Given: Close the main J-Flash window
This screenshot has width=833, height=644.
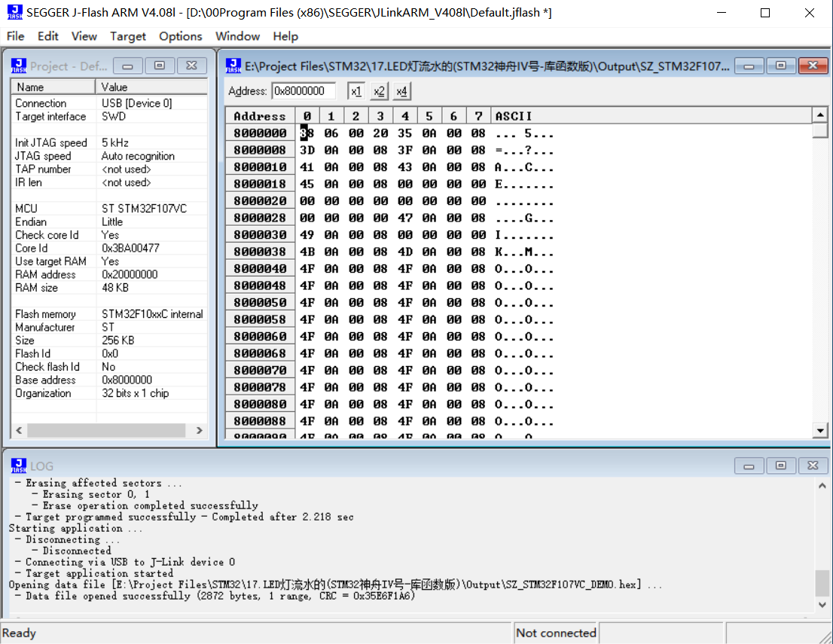Looking at the screenshot, I should point(809,13).
